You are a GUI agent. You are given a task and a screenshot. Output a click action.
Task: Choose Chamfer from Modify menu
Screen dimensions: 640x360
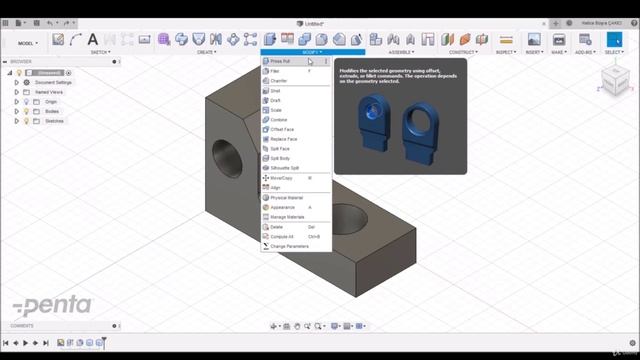[x=296, y=81]
